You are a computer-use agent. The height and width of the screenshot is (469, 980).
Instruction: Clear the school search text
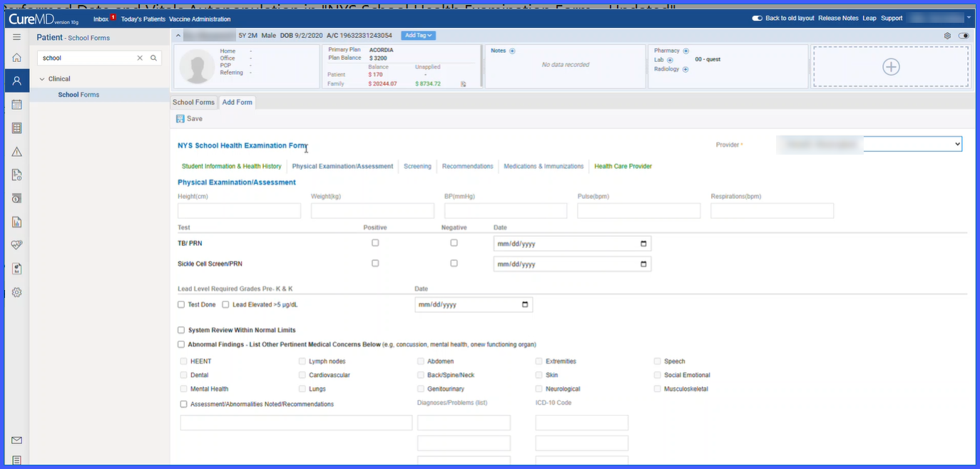point(140,58)
